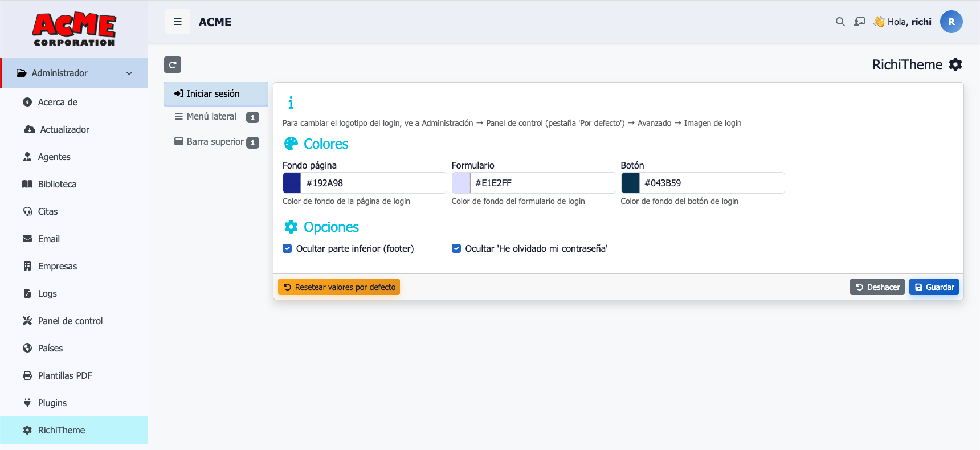Click the Guardar button
The height and width of the screenshot is (450, 980).
point(934,287)
